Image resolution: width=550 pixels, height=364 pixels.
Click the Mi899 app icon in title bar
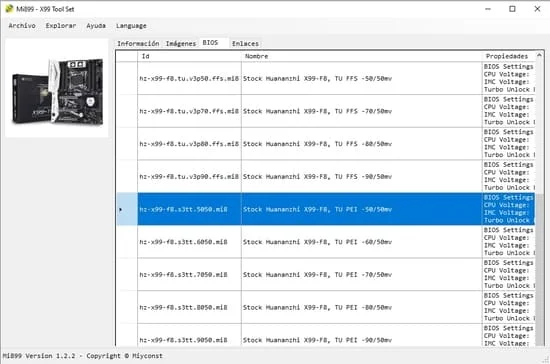pos(9,9)
